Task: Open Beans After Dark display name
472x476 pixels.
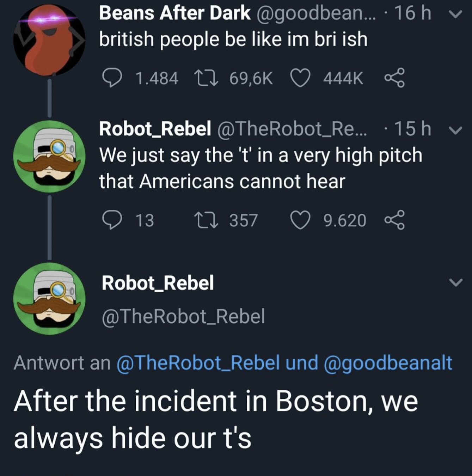Action: tap(174, 13)
